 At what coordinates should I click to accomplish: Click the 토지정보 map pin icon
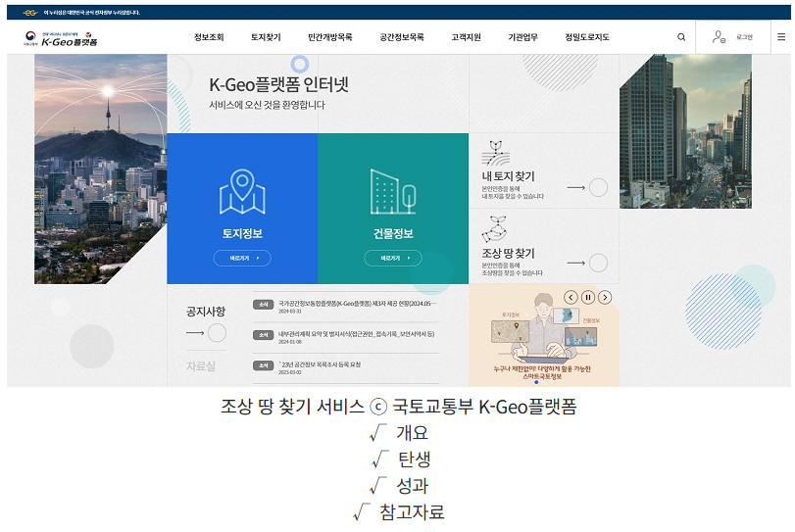242,191
